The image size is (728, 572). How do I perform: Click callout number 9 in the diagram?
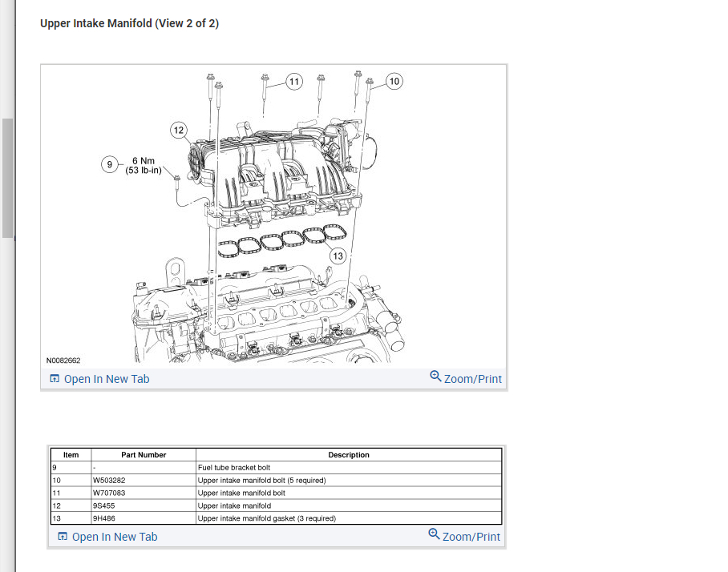coord(110,164)
